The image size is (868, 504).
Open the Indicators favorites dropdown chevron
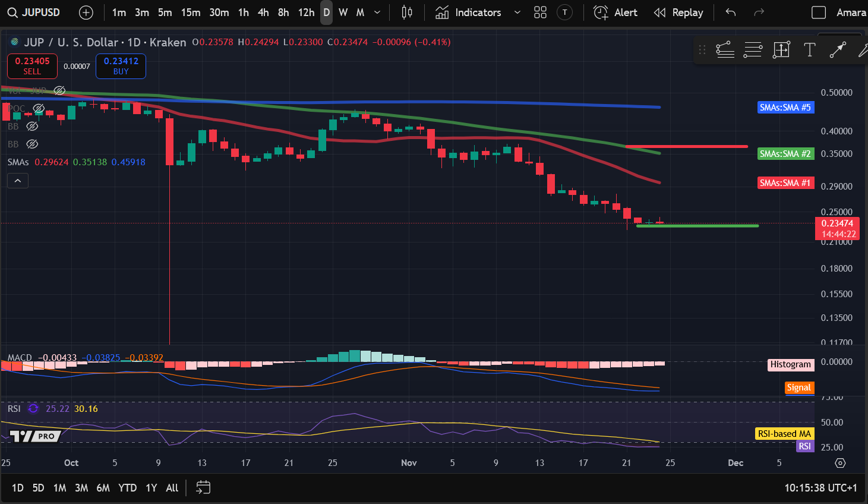point(517,12)
